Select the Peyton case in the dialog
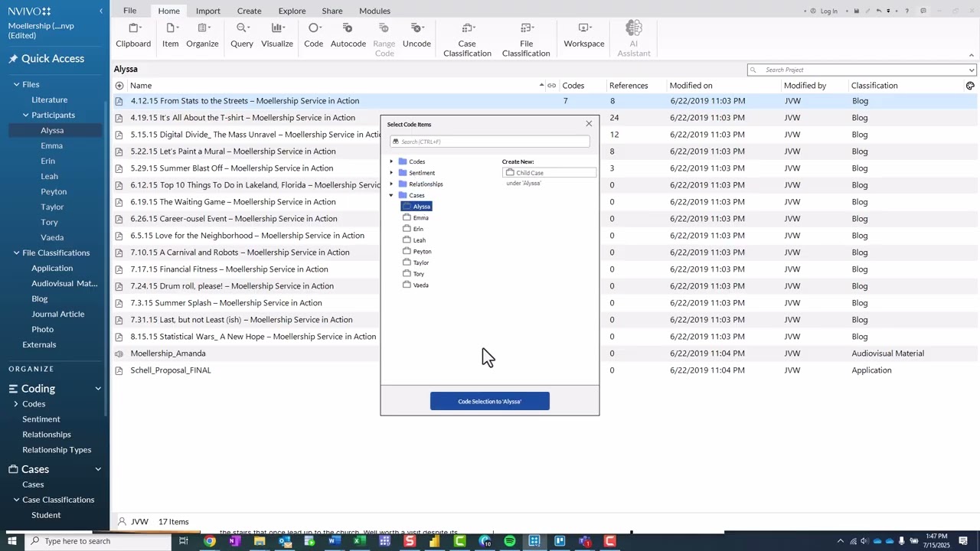 pyautogui.click(x=422, y=251)
